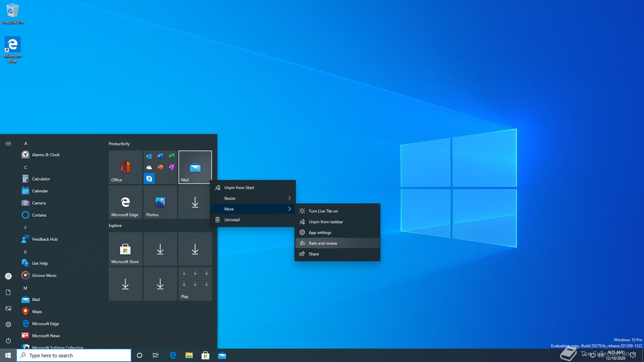Click the Power icon in Start sidebar
644x362 pixels.
point(8,341)
